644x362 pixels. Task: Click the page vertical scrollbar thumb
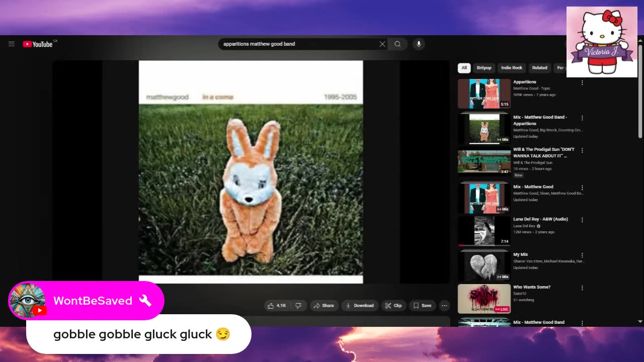[x=640, y=91]
